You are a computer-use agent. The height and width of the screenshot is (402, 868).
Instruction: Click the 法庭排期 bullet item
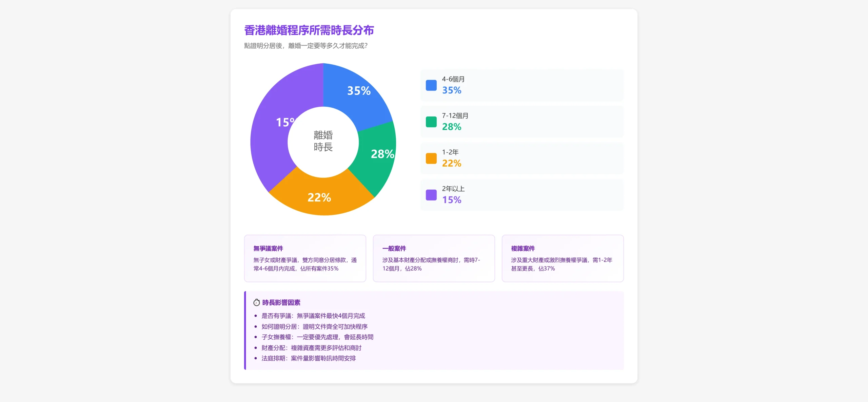tap(308, 358)
